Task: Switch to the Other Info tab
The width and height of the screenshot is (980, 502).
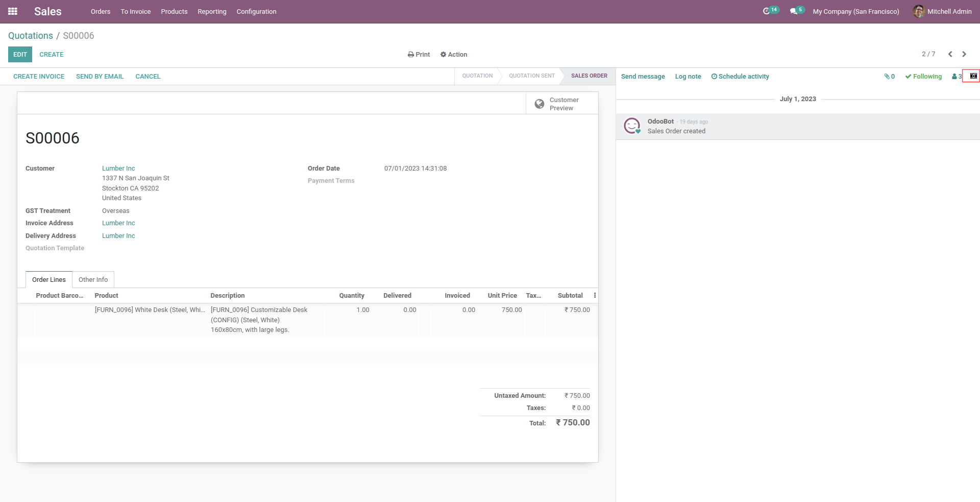Action: pyautogui.click(x=93, y=280)
